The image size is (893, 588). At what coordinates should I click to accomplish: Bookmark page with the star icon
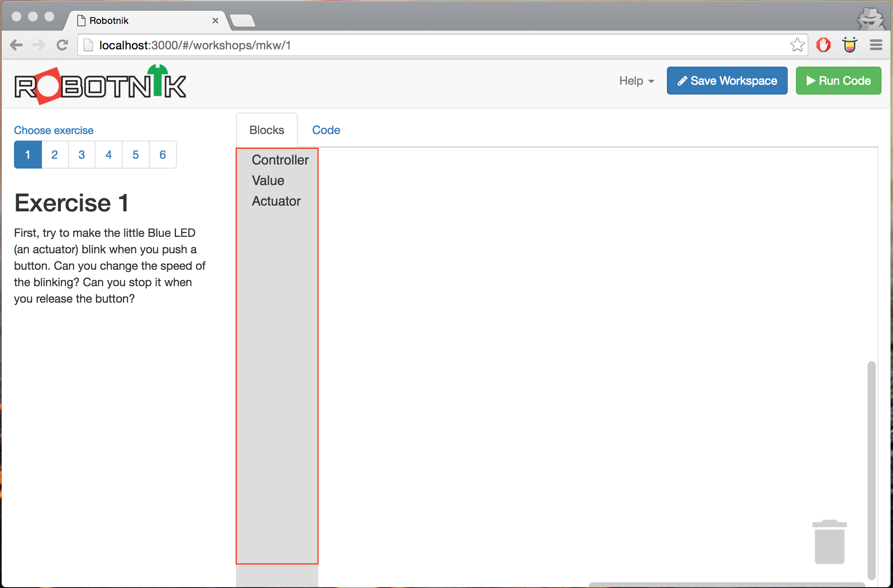(797, 45)
